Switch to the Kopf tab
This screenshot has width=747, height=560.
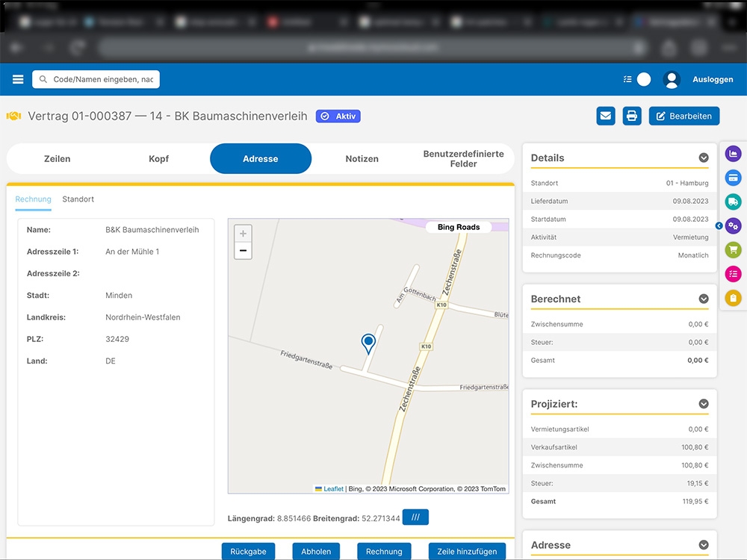(x=158, y=158)
